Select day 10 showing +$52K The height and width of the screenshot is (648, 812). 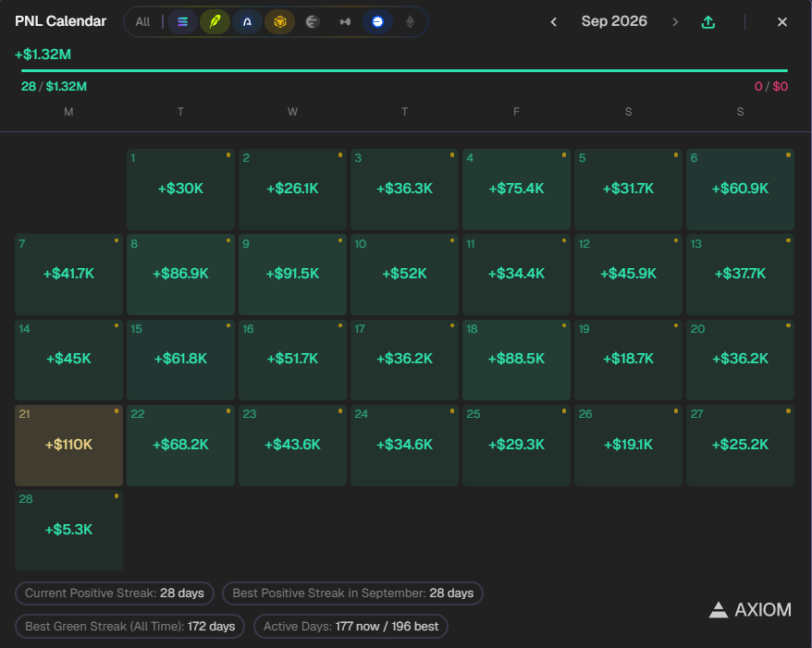click(404, 275)
